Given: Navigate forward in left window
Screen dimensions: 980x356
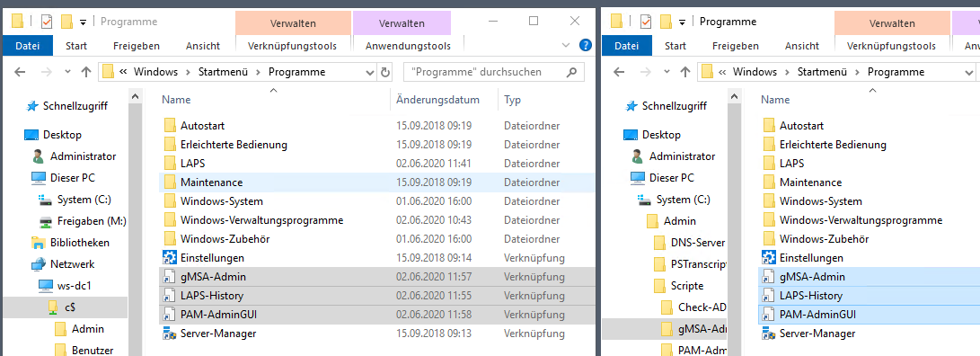Looking at the screenshot, I should coord(46,72).
